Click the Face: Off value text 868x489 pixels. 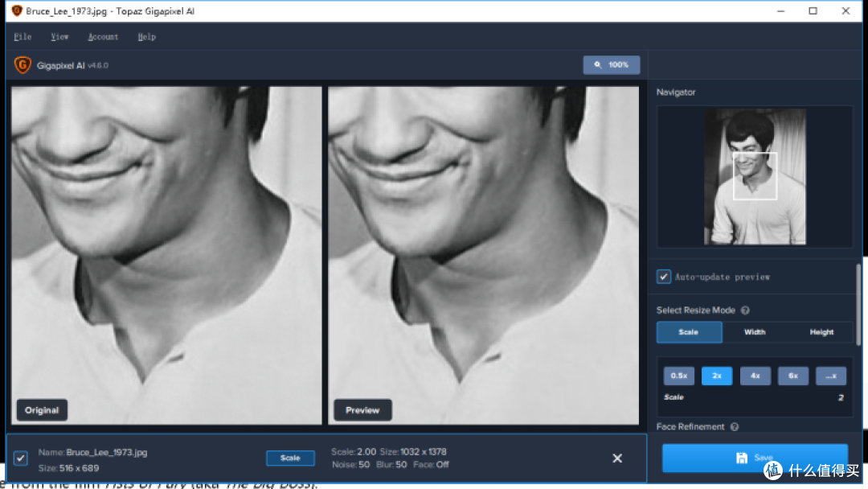pyautogui.click(x=432, y=465)
